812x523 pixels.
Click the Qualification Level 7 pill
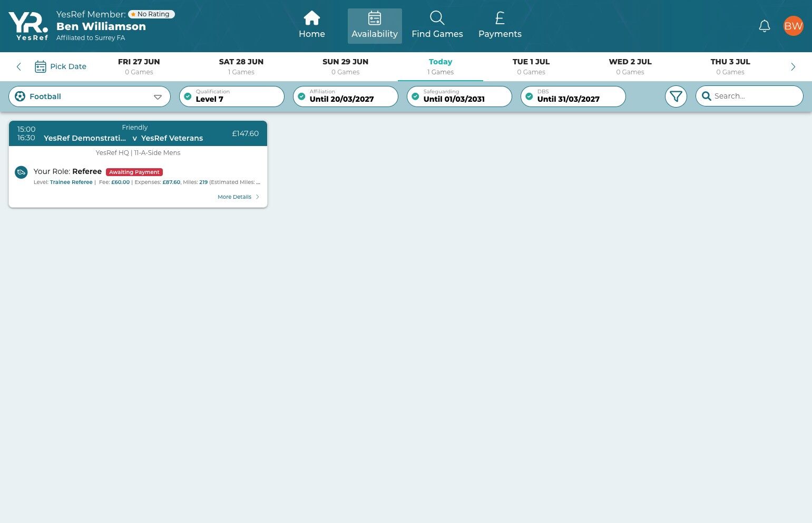(232, 96)
